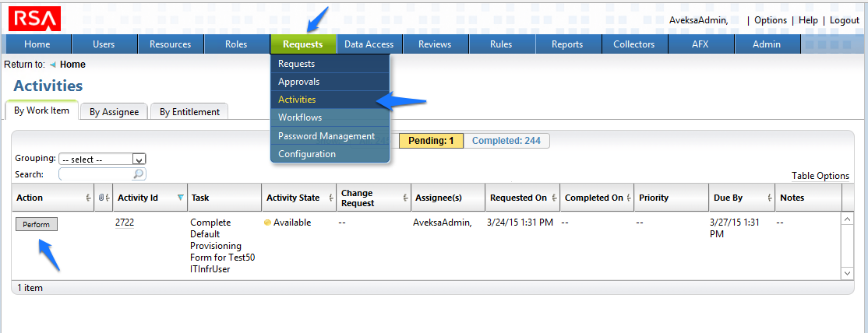The image size is (868, 333).
Task: Choose Configuration from the dropdown menu
Action: (x=330, y=154)
